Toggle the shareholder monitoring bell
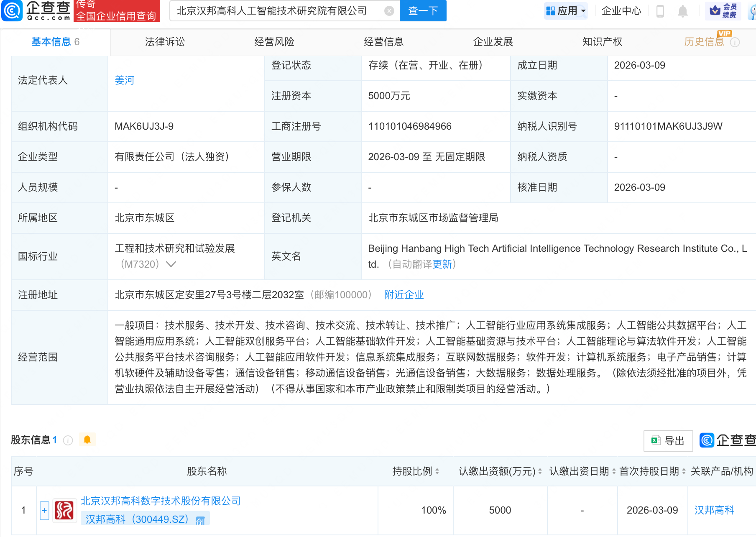 87,440
